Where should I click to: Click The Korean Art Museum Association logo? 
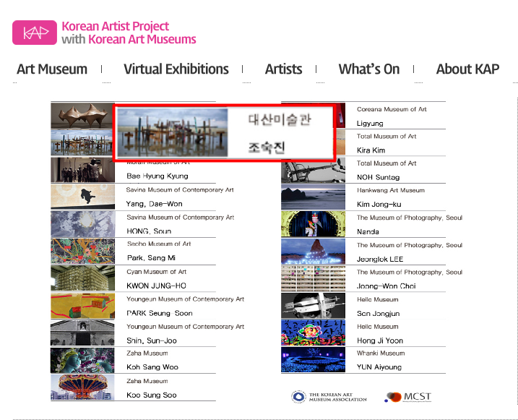pyautogui.click(x=329, y=397)
